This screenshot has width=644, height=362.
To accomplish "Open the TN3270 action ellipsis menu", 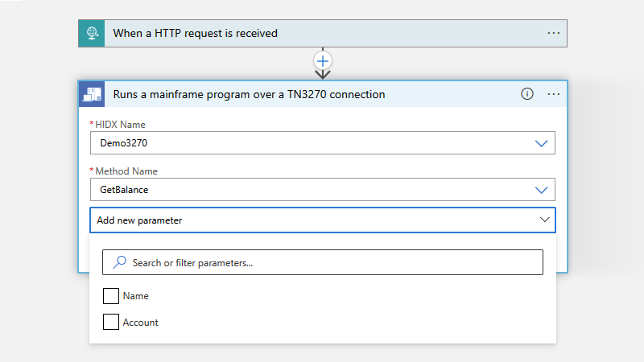I will 553,94.
